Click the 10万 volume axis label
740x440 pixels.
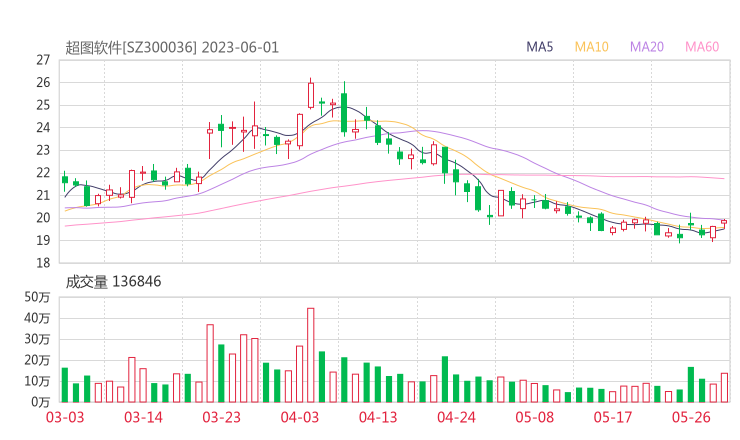pos(37,381)
